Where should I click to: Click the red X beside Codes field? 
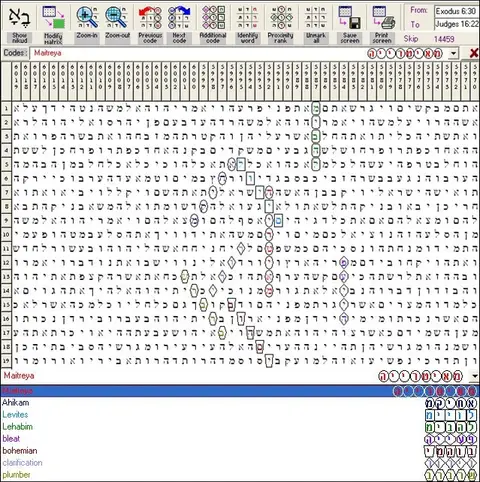[474, 53]
